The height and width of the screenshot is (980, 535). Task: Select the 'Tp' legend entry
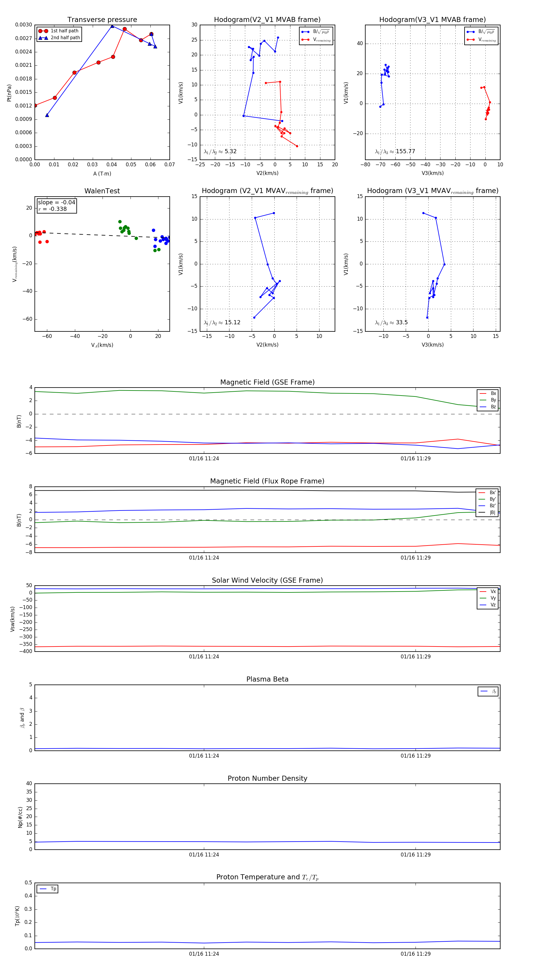[x=48, y=889]
